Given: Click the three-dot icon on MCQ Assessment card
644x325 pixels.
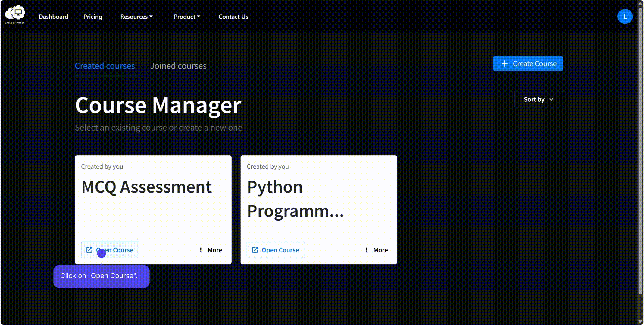Looking at the screenshot, I should point(201,250).
